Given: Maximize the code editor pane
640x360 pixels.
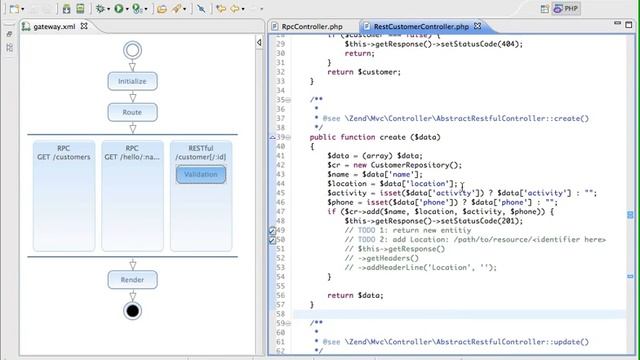Looking at the screenshot, I should point(629,25).
